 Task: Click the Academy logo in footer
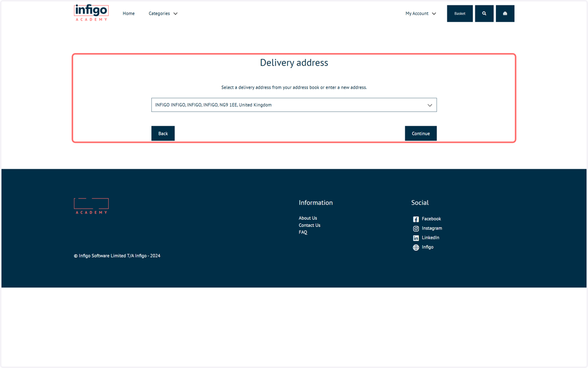click(x=91, y=206)
